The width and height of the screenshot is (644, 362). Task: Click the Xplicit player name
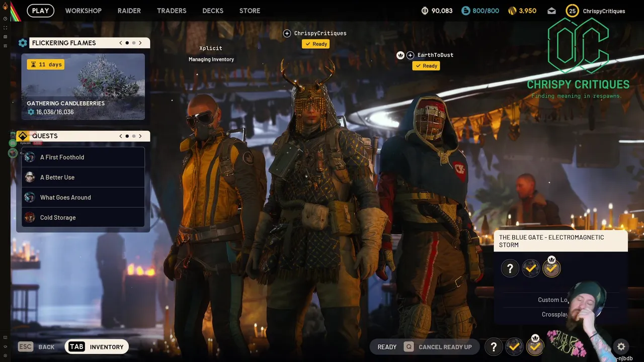pos(211,48)
